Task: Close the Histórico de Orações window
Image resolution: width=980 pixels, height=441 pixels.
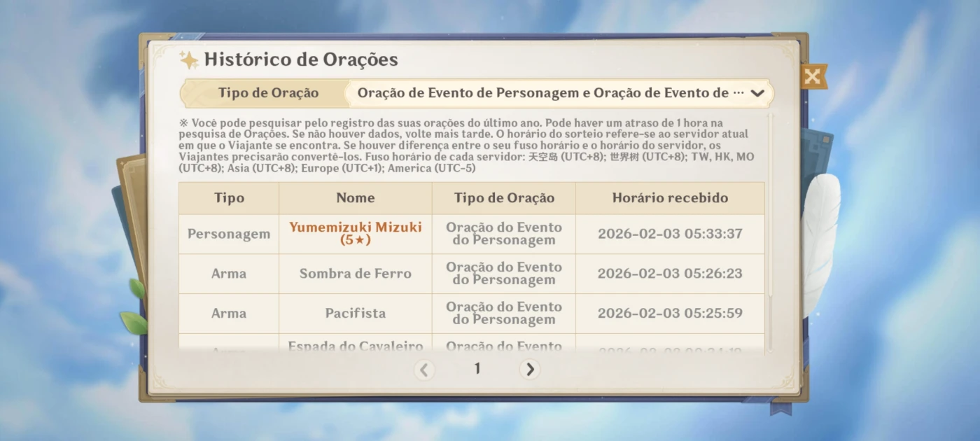Action: tap(812, 76)
